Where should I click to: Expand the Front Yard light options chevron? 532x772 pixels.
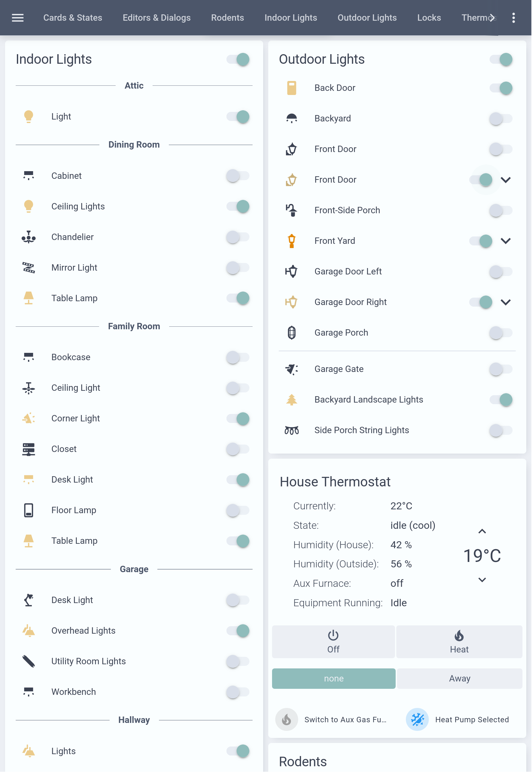coord(506,241)
